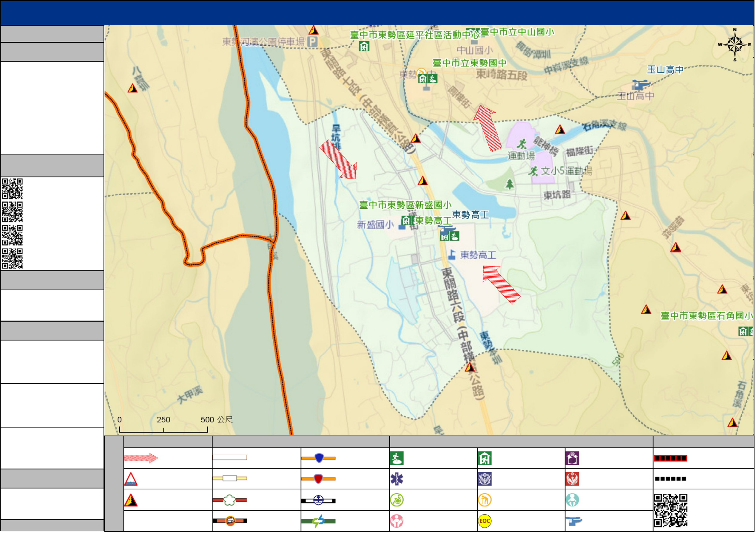This screenshot has width=756, height=533.
Task: Click landslide triangle at 東勢本圳 boundary
Action: [470, 367]
